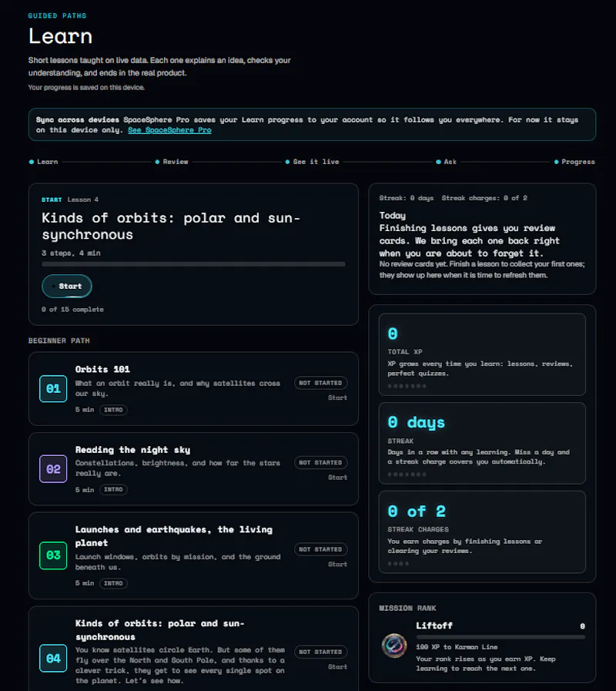Viewport: 616px width, 691px height.
Task: Click the '0 of 15 complete' text
Action: 72,310
